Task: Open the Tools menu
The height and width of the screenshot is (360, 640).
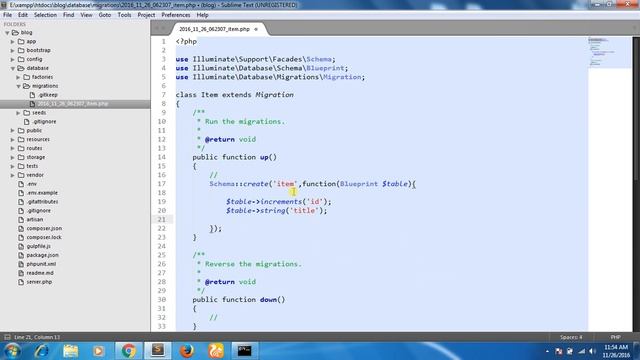Action: pos(124,15)
